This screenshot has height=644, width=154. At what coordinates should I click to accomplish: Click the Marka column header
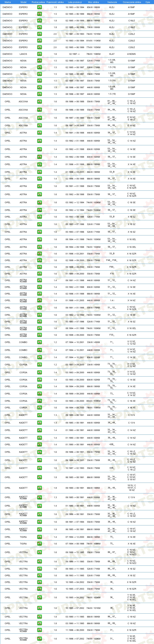click(x=7, y=2)
